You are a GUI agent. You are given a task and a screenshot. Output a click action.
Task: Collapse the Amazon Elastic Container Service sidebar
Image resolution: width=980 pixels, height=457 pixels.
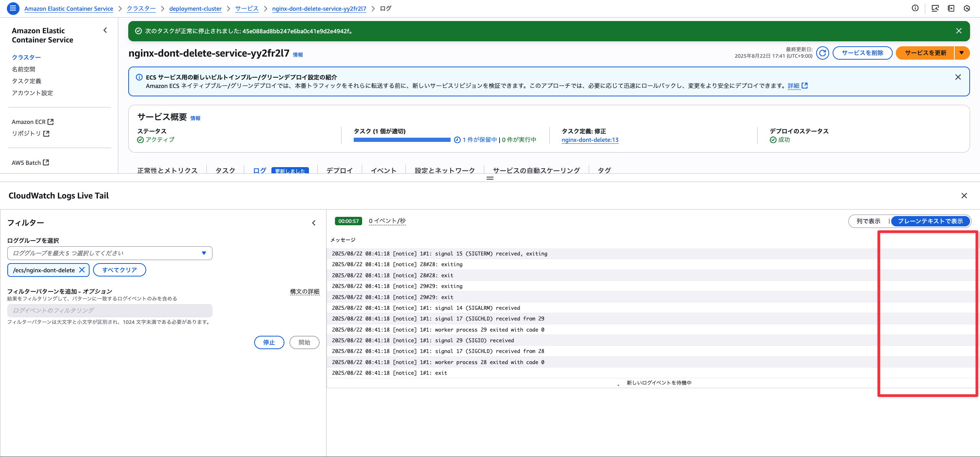(x=105, y=30)
